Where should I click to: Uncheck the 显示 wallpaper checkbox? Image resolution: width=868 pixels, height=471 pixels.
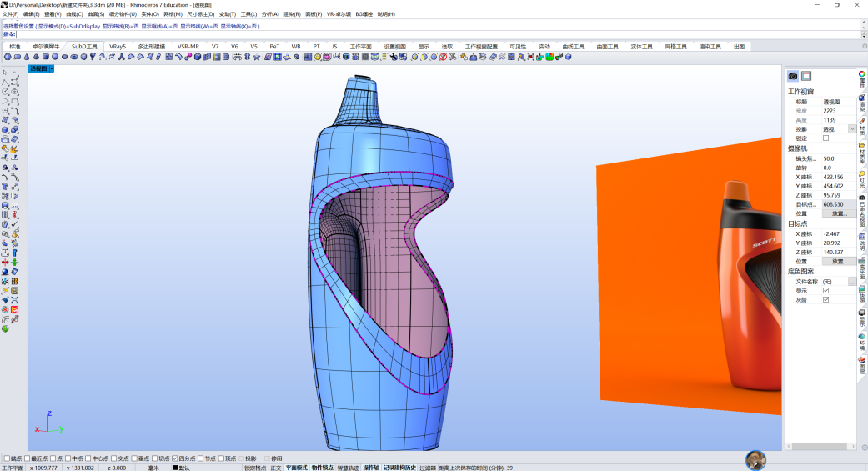[x=826, y=291]
